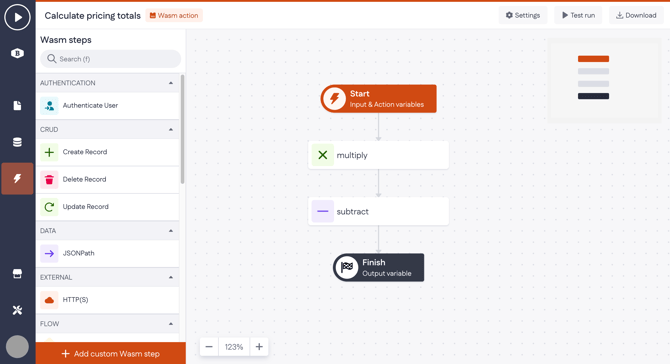Click the Finish node flag icon
Screen dimensions: 670x364
click(347, 267)
